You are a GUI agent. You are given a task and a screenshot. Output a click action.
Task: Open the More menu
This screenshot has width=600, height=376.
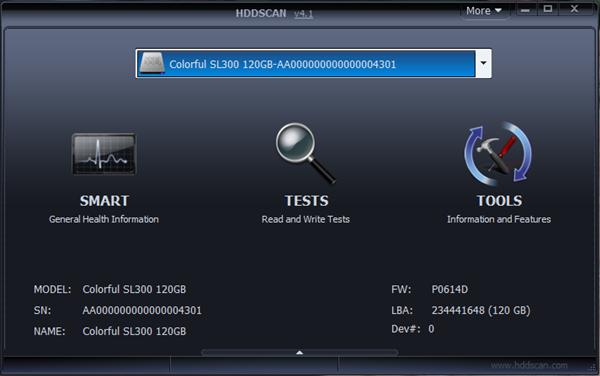click(484, 11)
